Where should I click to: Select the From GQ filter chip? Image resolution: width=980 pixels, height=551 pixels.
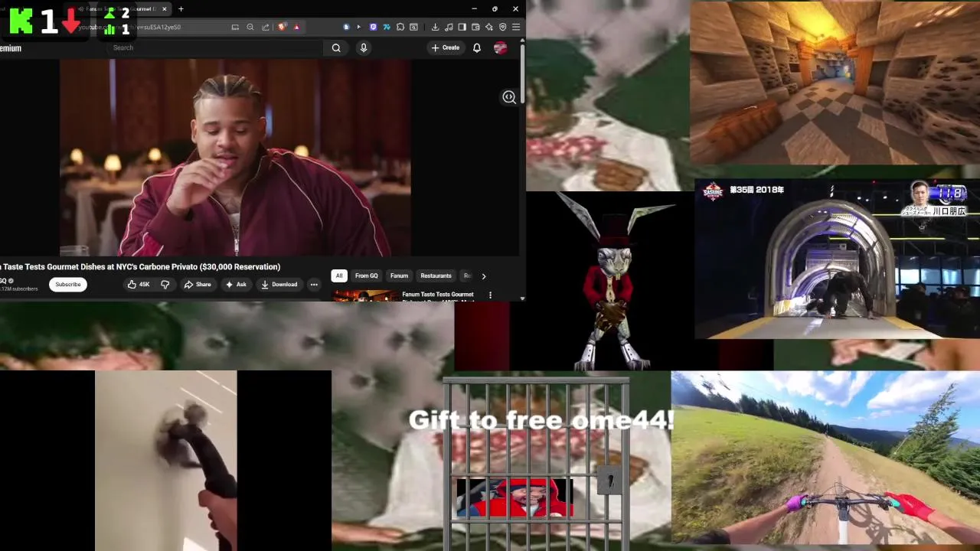point(366,275)
